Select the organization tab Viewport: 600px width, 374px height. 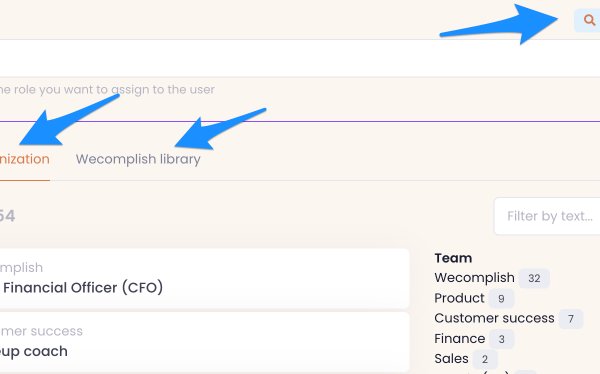(x=24, y=159)
